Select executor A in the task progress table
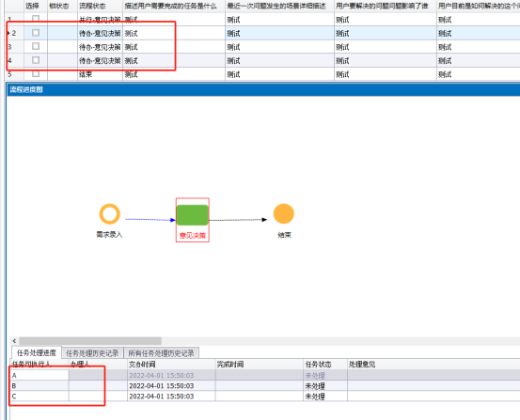The height and width of the screenshot is (420, 520). click(x=39, y=375)
